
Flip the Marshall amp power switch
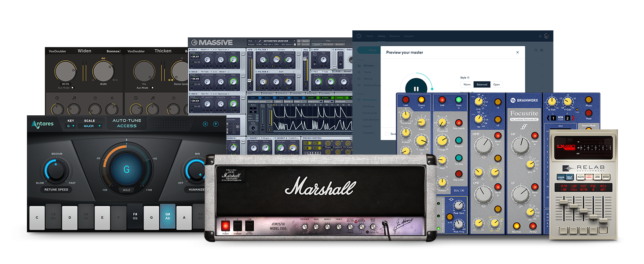[225, 225]
